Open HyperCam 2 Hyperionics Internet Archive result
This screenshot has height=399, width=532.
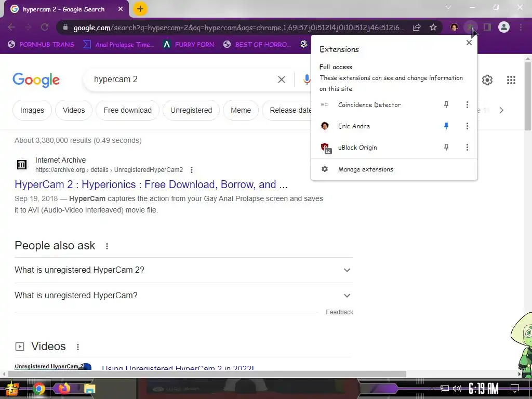[151, 184]
